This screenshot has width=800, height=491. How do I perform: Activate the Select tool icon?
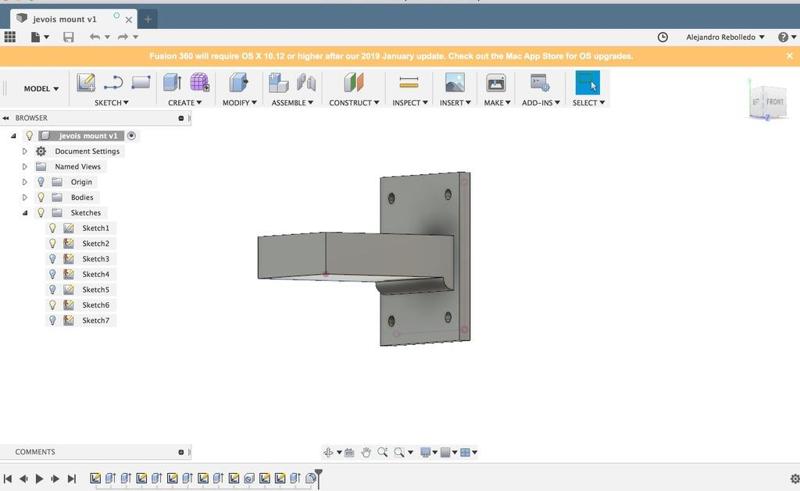tap(587, 83)
